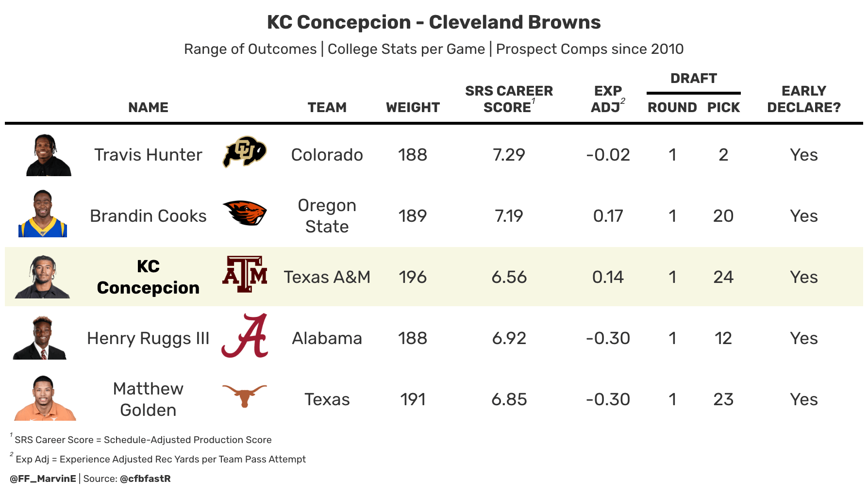
Task: Click the Alabama script A logo
Action: tap(245, 335)
